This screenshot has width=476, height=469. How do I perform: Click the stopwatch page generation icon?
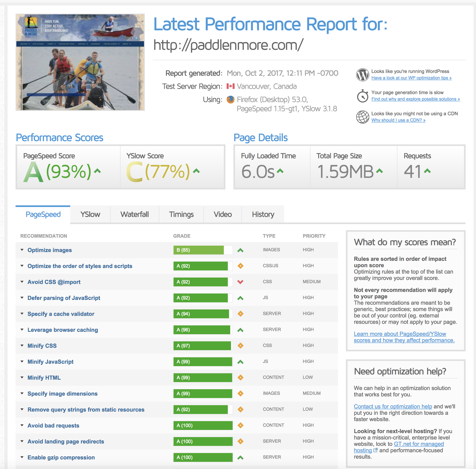[362, 96]
